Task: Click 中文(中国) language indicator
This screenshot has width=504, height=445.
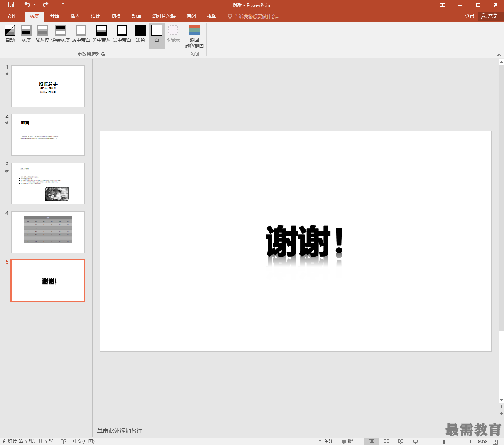Action: (84, 442)
